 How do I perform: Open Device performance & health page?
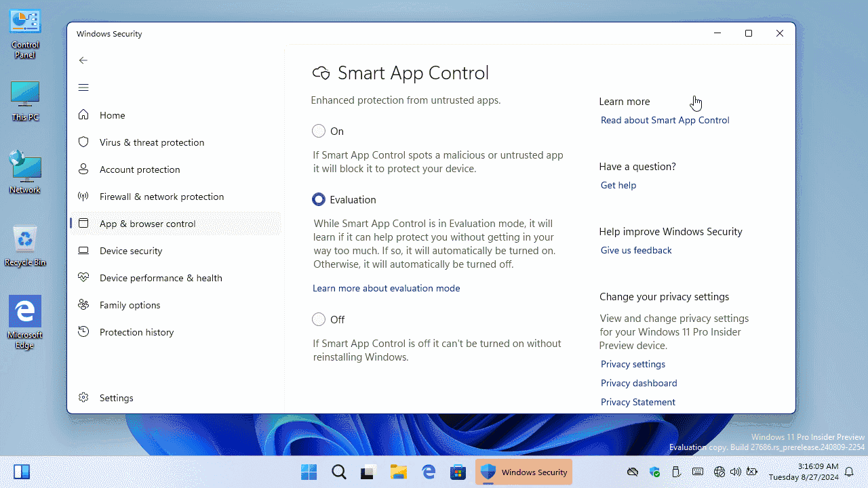pyautogui.click(x=175, y=278)
